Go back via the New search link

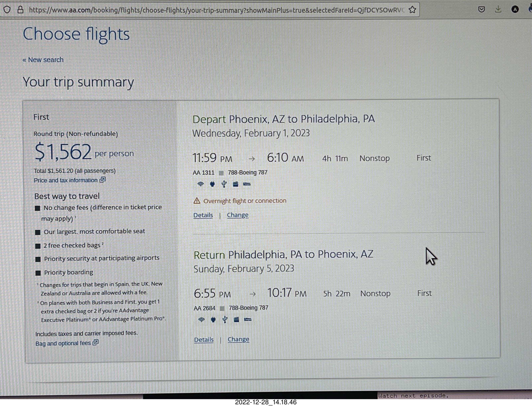(43, 60)
